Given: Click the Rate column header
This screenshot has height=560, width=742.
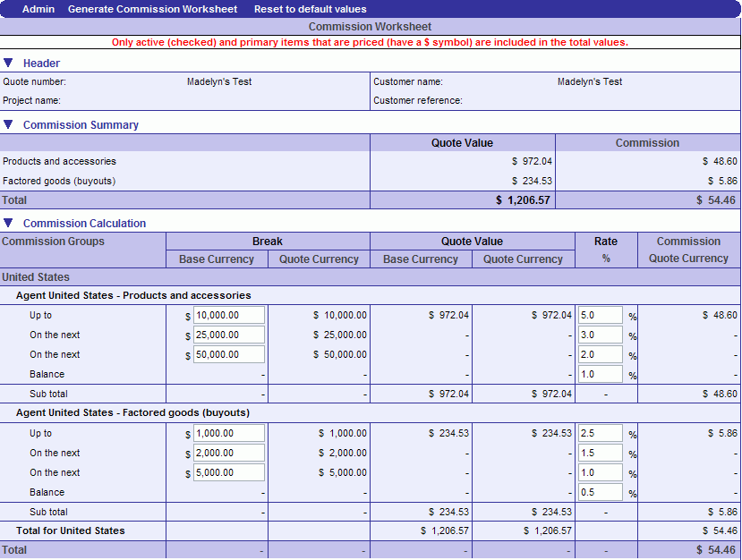Looking at the screenshot, I should [x=606, y=242].
